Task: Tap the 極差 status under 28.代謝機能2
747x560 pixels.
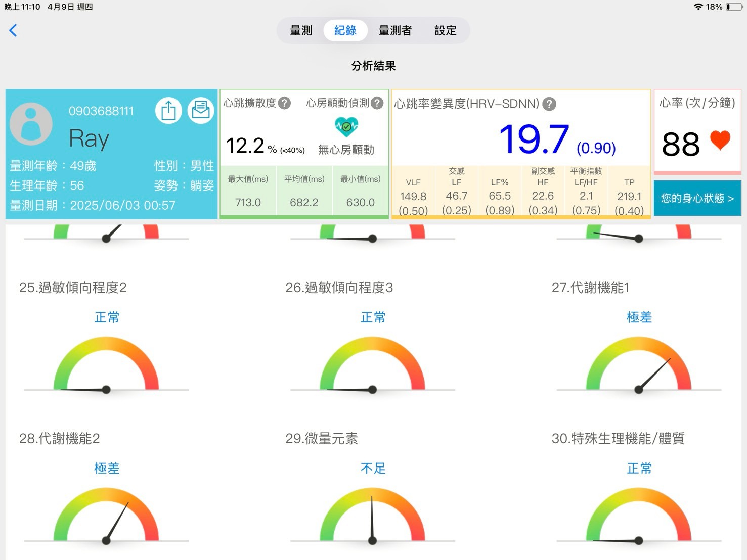Action: tap(107, 469)
